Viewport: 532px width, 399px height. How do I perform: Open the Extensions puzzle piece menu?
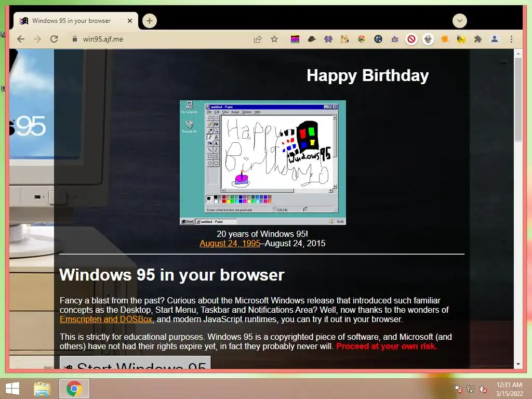point(478,39)
